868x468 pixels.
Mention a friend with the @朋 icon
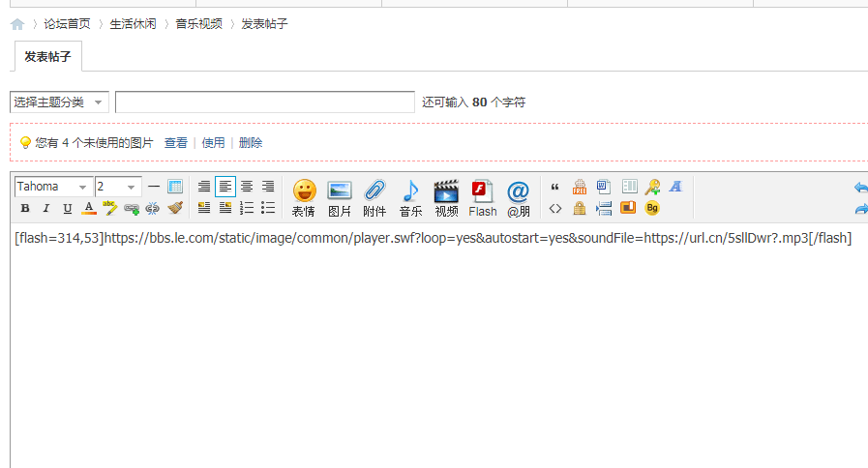click(x=518, y=198)
